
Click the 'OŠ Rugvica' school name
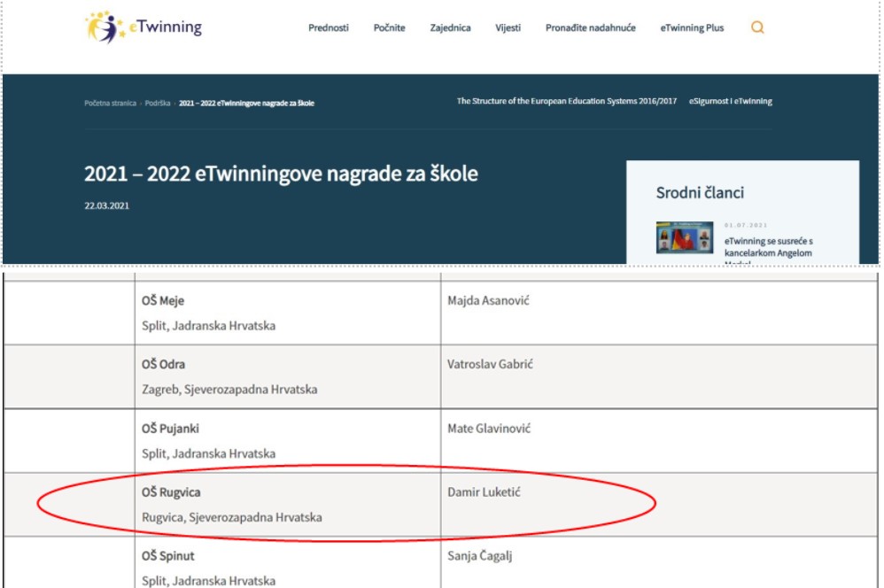point(171,492)
